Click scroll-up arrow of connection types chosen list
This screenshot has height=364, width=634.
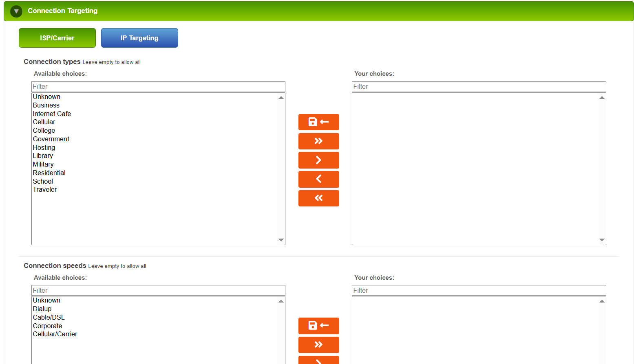(x=602, y=98)
